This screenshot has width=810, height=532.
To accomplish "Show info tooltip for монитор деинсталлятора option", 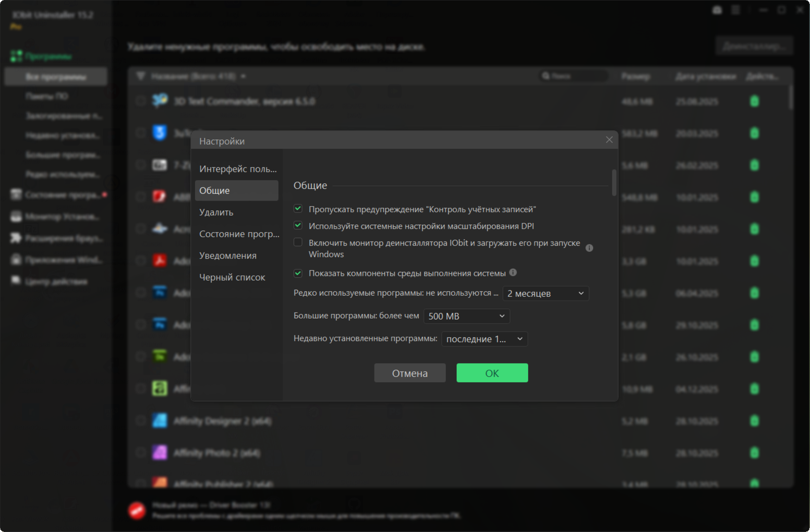I will pos(589,248).
